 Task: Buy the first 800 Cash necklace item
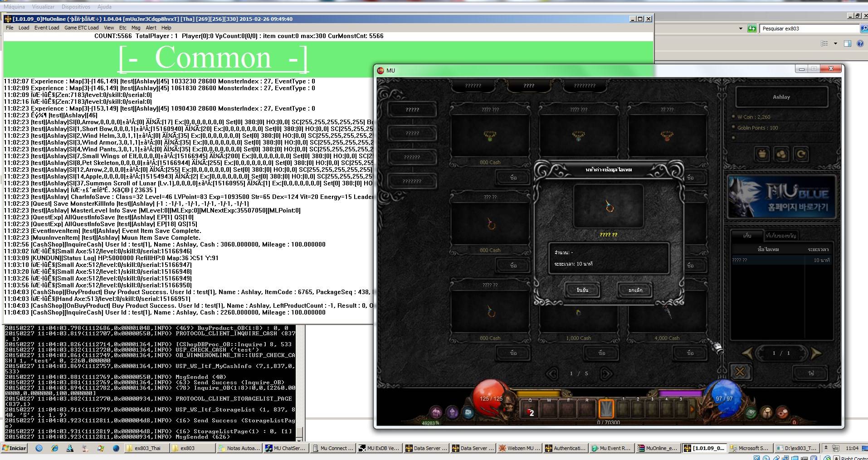point(513,177)
